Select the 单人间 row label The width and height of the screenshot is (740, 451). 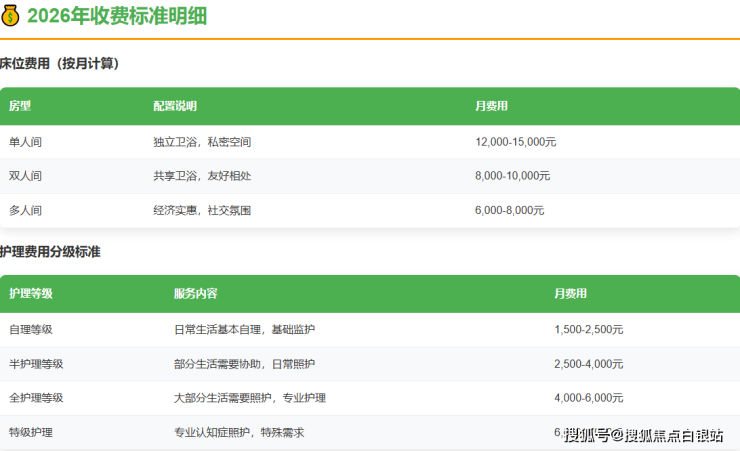25,142
